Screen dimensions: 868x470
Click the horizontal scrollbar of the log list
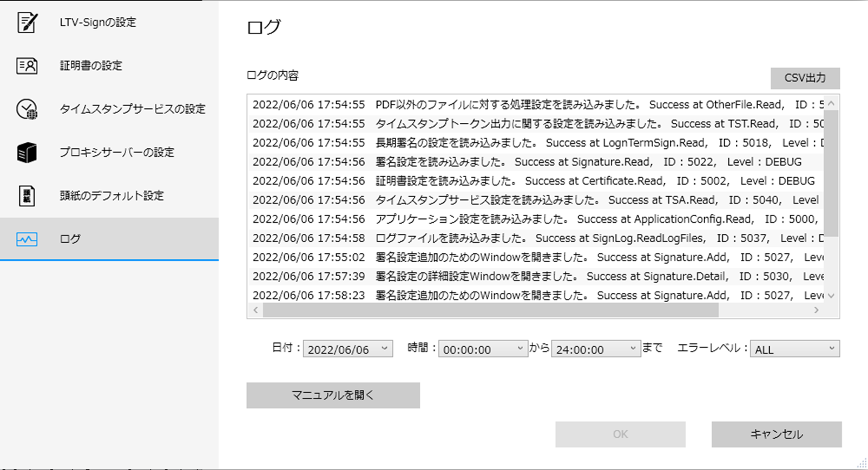490,311
